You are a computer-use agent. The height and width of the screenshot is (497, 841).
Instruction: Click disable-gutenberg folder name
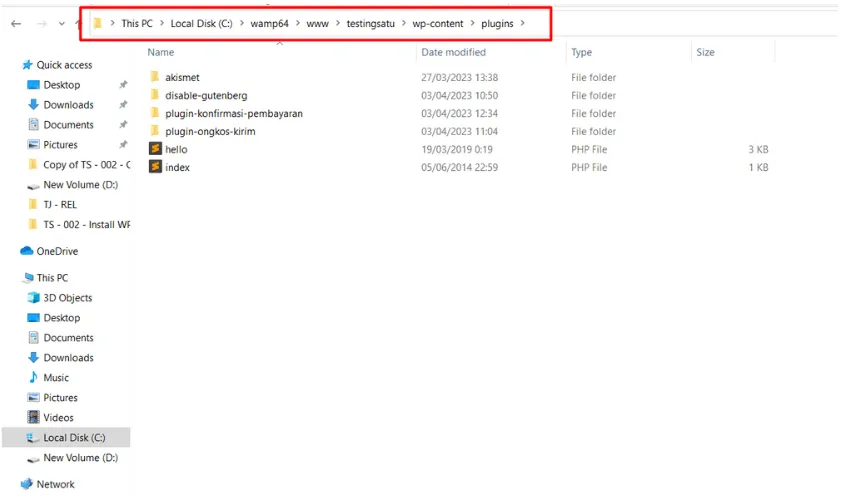click(x=206, y=95)
